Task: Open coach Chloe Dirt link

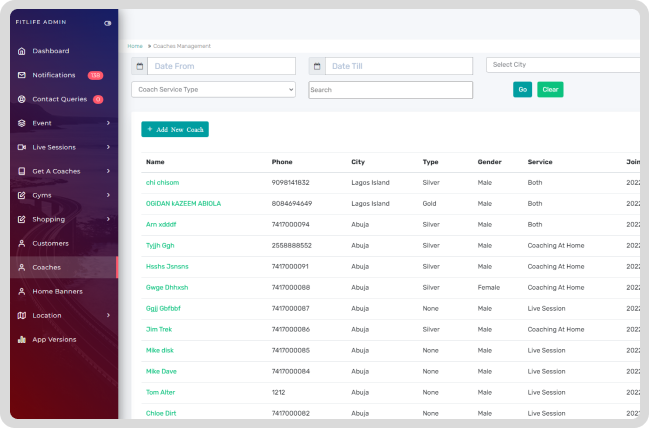Action: tap(161, 413)
